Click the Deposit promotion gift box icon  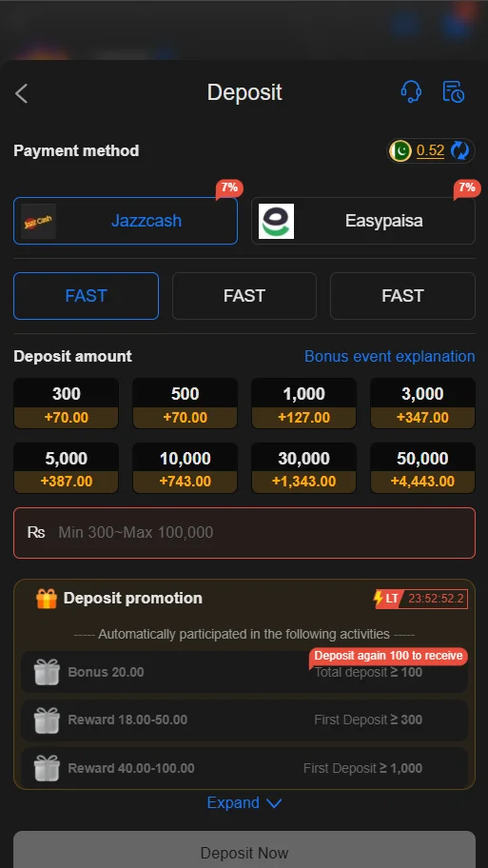tap(47, 599)
